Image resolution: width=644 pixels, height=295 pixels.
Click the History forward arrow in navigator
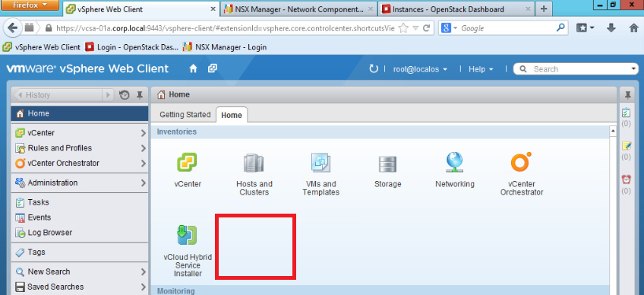click(x=108, y=95)
